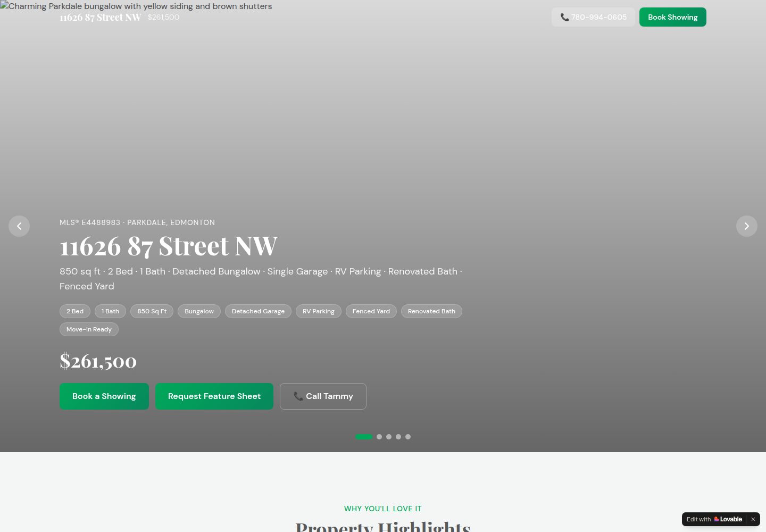Click Call Tammy button

coord(323,396)
